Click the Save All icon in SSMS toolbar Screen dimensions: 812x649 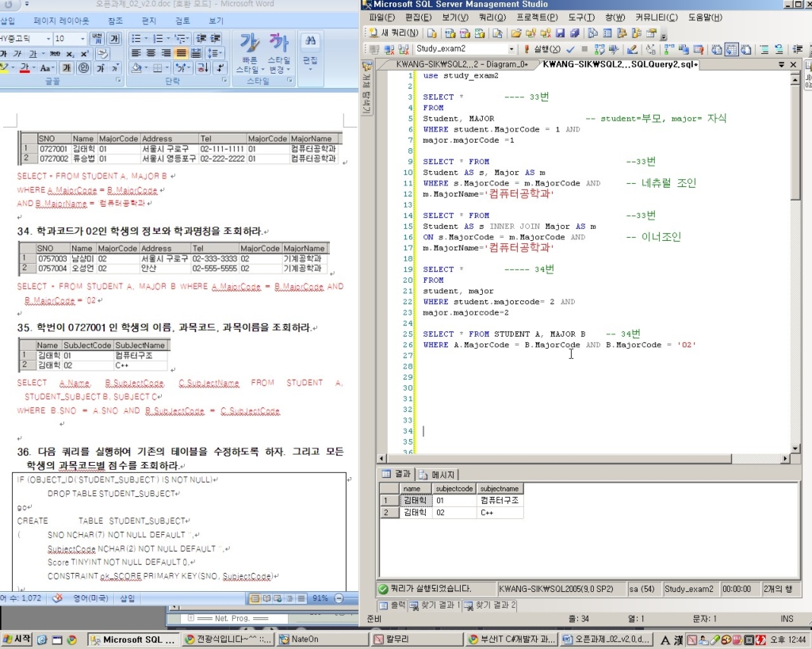(574, 33)
